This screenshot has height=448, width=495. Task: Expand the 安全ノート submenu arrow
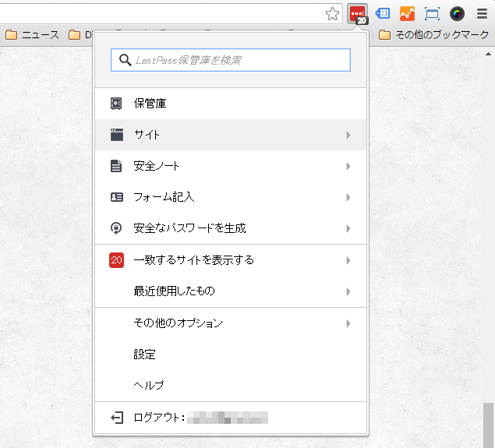pyautogui.click(x=348, y=167)
